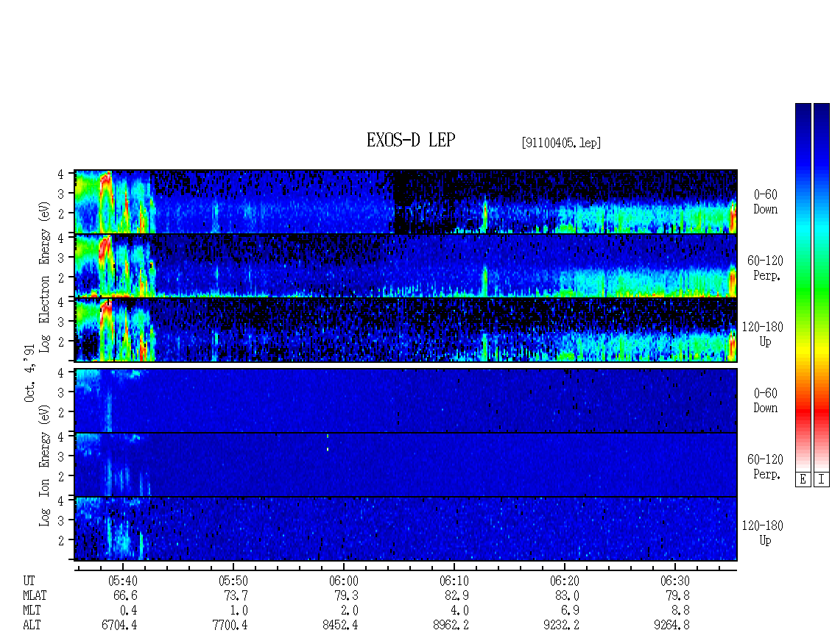Click the electron color scale bar above E
Screen dimensions: 832x644
click(803, 287)
